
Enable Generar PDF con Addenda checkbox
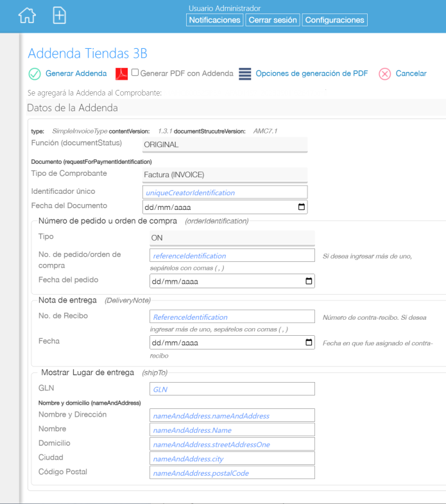click(x=135, y=73)
